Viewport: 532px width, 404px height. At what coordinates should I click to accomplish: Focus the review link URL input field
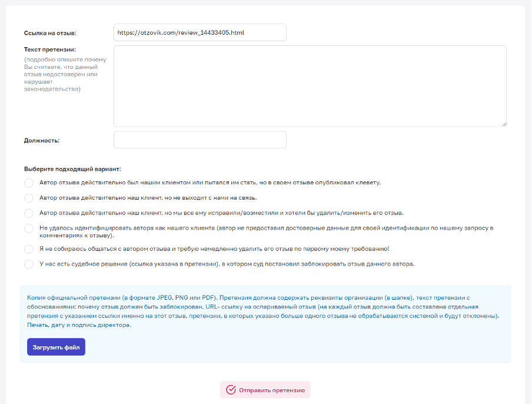[x=199, y=32]
